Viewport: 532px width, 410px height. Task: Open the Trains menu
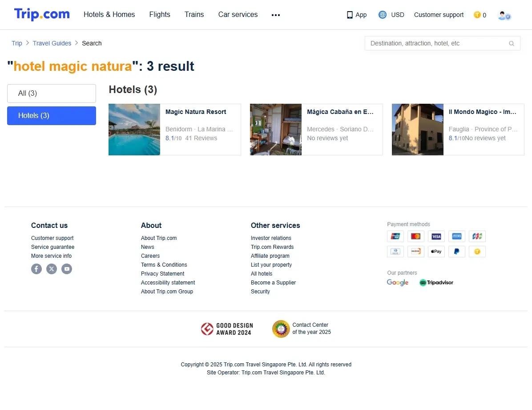[x=194, y=15]
